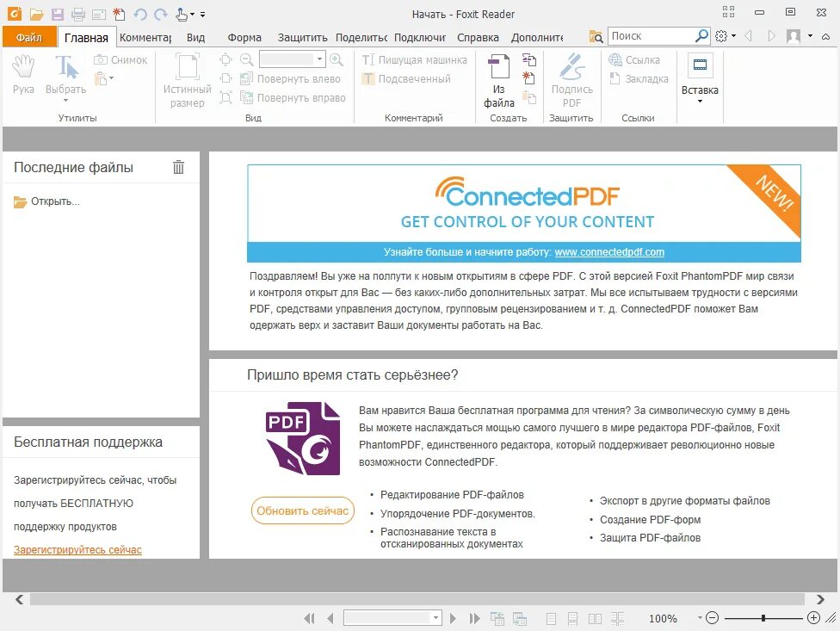The height and width of the screenshot is (631, 840).
Task: Undo the last action
Action: click(x=140, y=15)
